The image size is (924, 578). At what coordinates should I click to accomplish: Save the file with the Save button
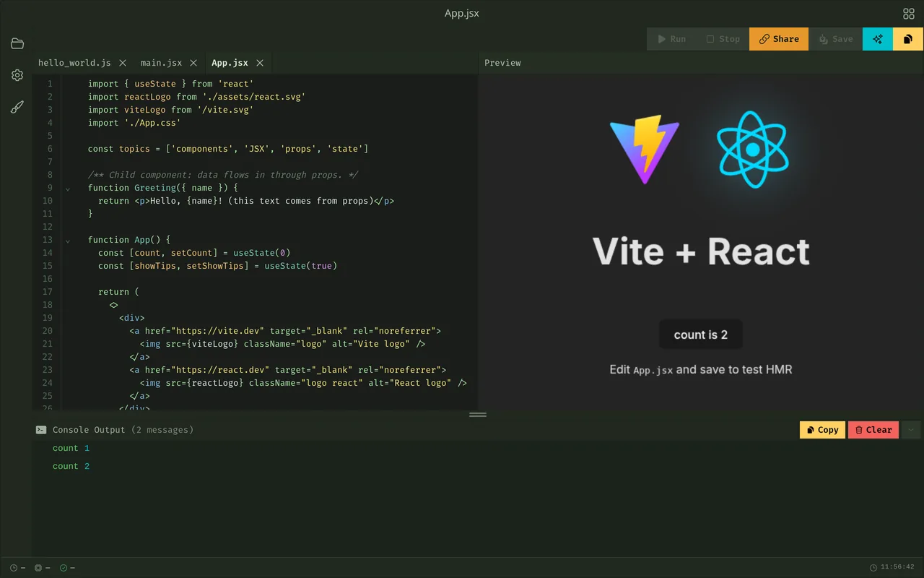(x=835, y=39)
